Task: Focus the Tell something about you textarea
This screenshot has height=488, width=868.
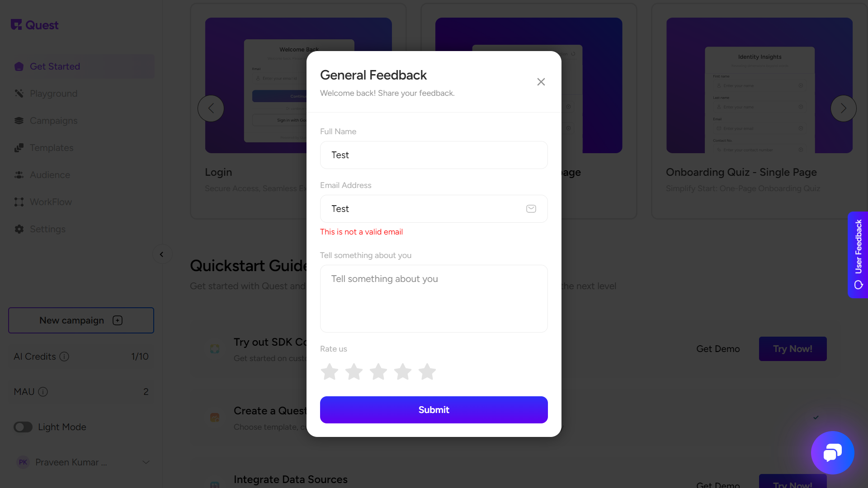Action: [x=434, y=299]
